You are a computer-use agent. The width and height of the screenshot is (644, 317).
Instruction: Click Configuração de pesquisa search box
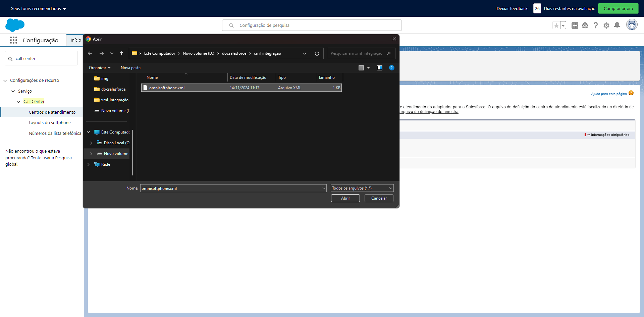tap(312, 25)
